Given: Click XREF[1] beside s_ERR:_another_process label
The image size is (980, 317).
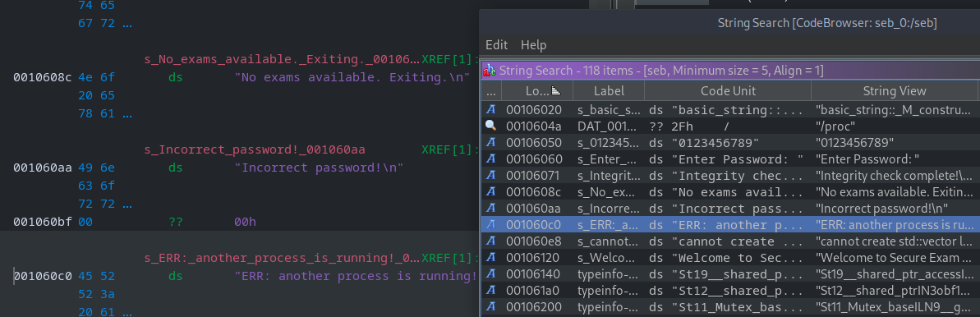Looking at the screenshot, I should click(x=450, y=258).
